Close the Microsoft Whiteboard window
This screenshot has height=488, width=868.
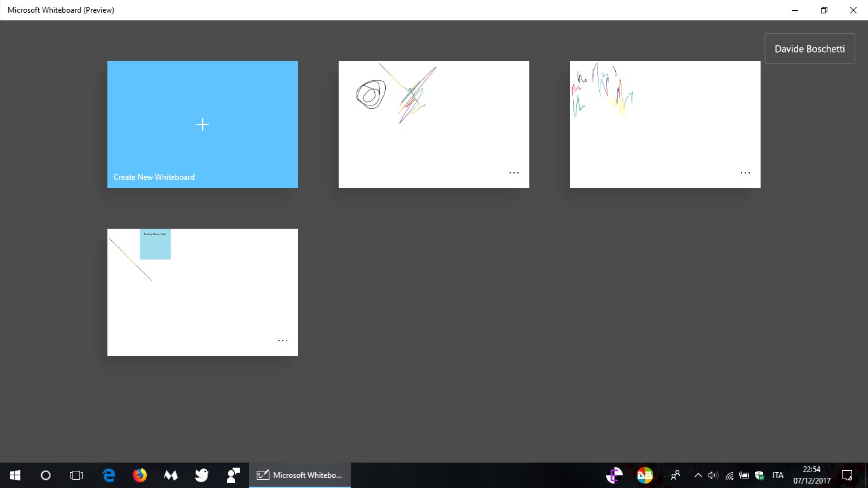click(853, 10)
